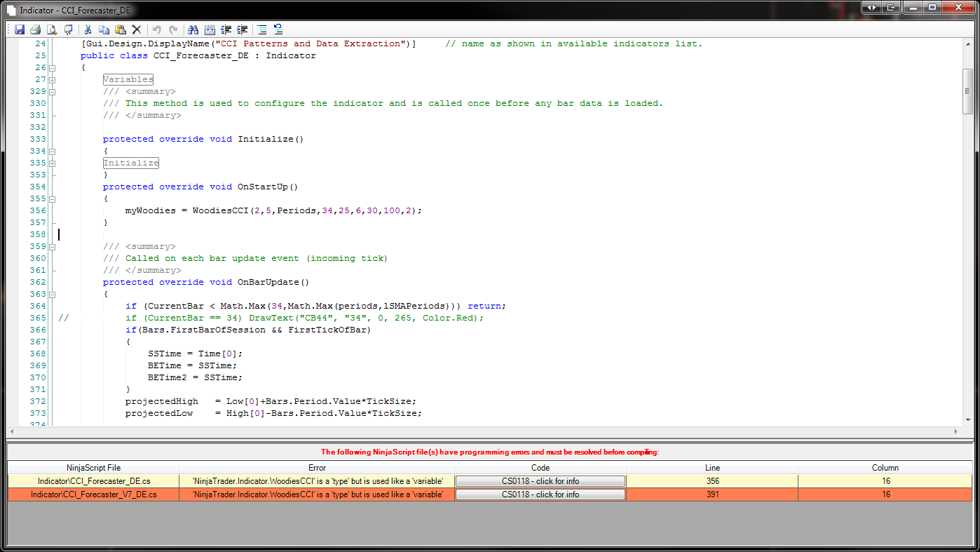Collapse the OnStartUp body at line 355
The image size is (980, 552).
click(53, 199)
